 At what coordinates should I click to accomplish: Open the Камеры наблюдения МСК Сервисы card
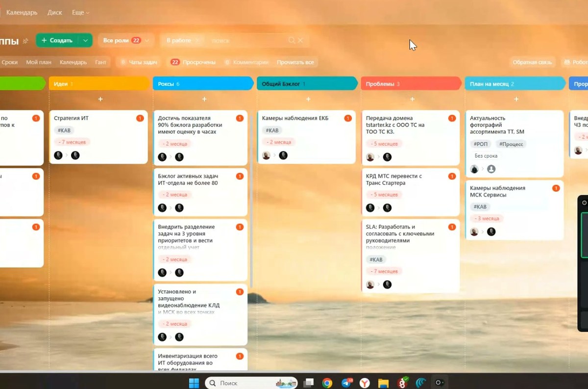(514, 210)
